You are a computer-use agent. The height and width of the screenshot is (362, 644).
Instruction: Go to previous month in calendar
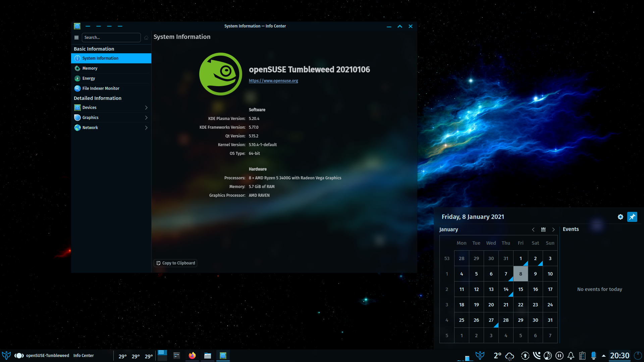[533, 230]
